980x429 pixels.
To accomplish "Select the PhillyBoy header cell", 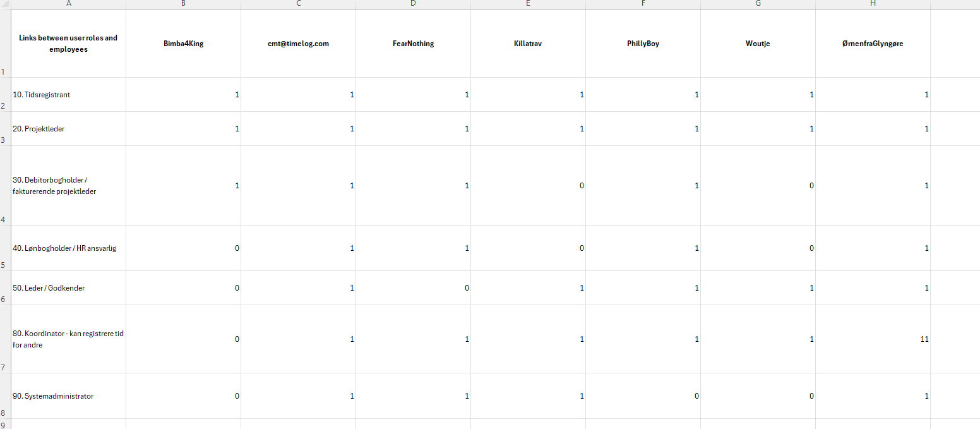I will point(643,44).
